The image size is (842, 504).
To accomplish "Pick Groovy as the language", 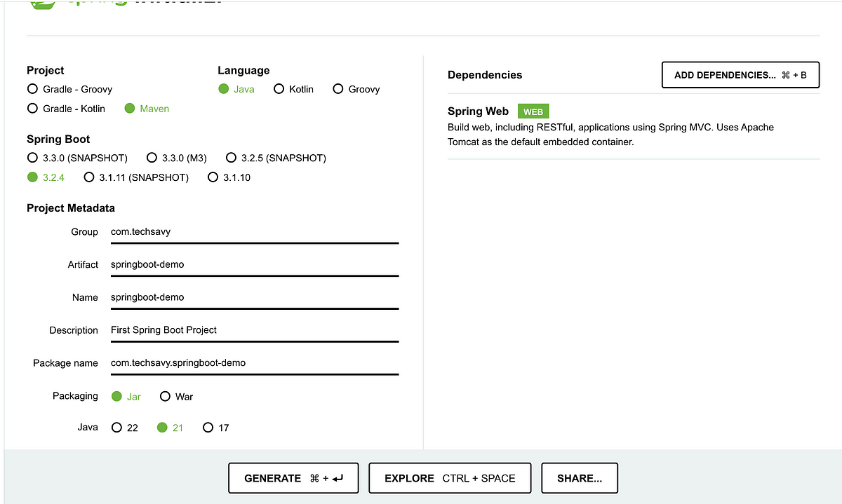I will pos(356,89).
